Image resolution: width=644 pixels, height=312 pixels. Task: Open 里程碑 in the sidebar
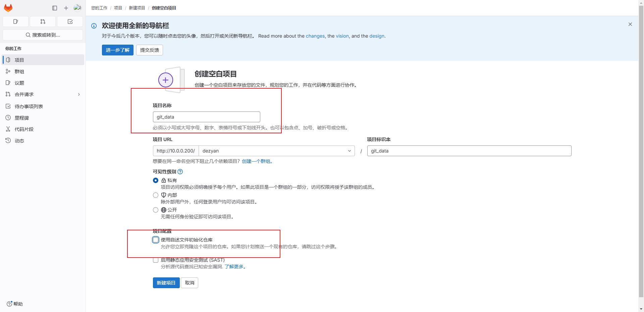(x=43, y=118)
